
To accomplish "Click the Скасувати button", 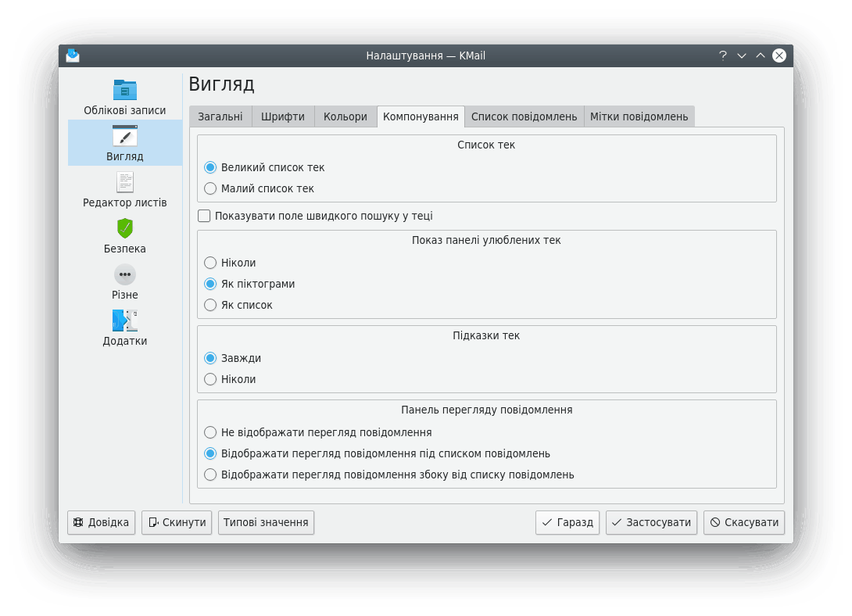I will [743, 522].
